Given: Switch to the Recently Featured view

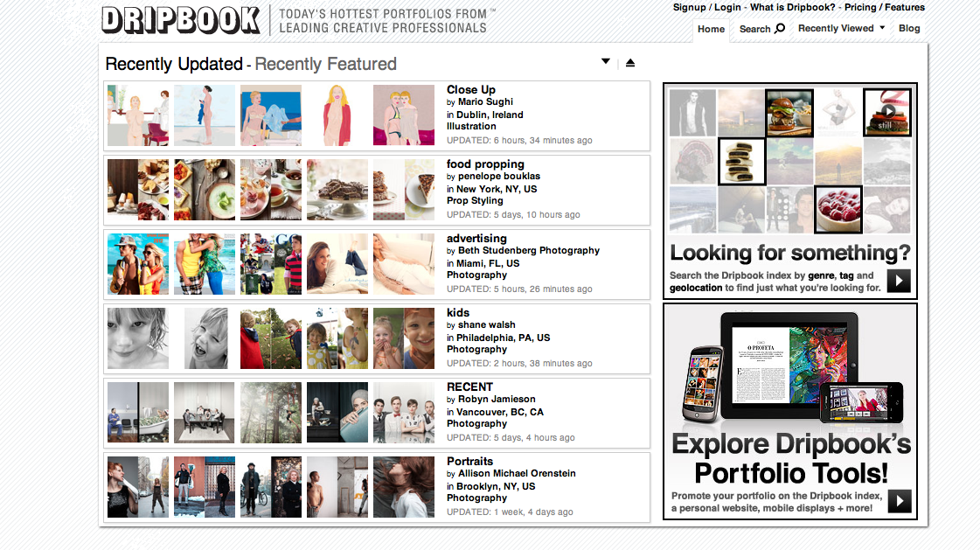Looking at the screenshot, I should pos(325,64).
